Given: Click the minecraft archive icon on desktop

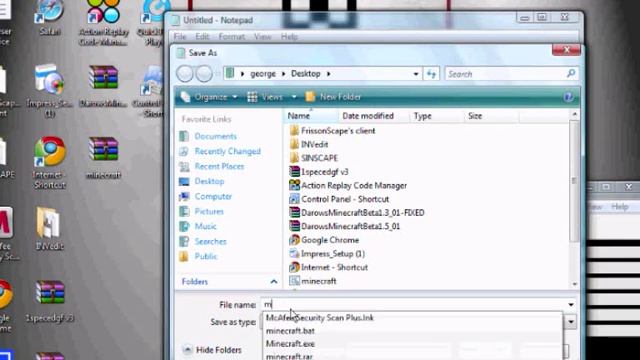Looking at the screenshot, I should (103, 149).
